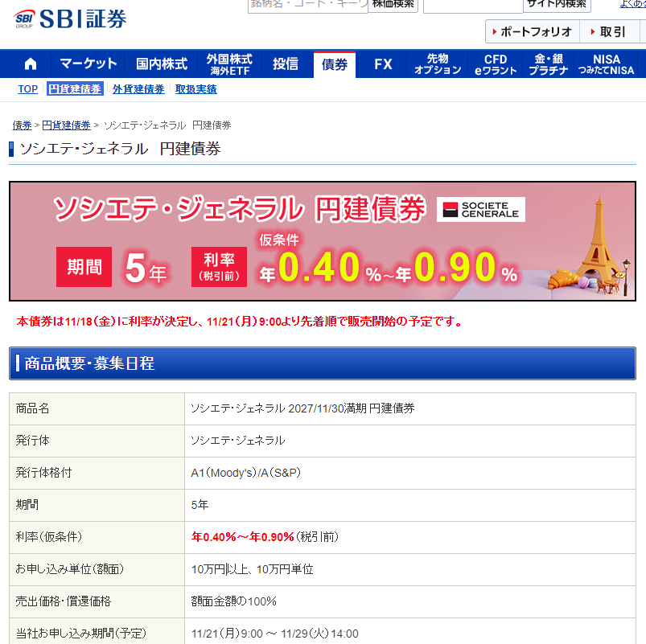Click the 利率(仮条件) row label
The height and width of the screenshot is (644, 646).
[x=49, y=537]
